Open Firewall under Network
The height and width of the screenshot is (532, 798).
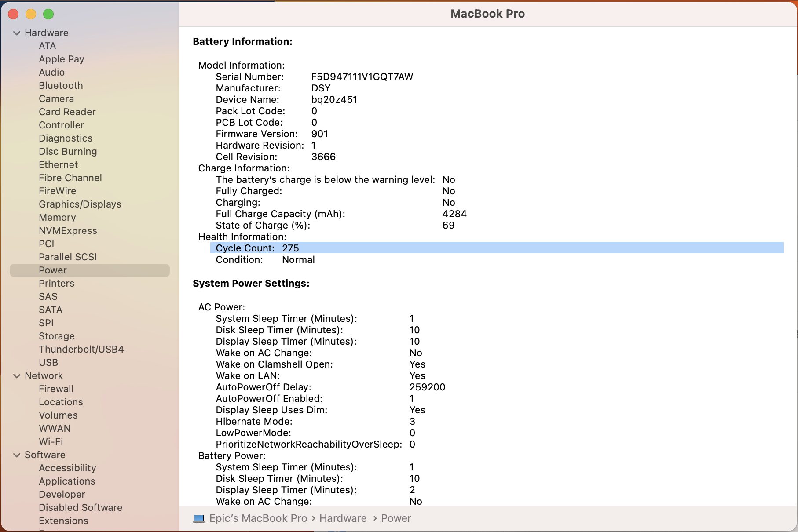tap(56, 389)
